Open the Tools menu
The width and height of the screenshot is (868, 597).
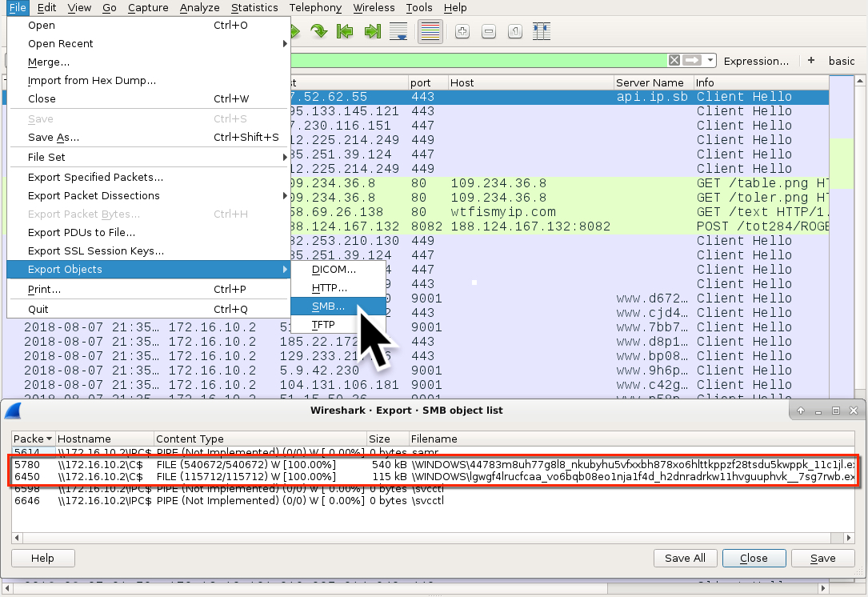(x=419, y=8)
